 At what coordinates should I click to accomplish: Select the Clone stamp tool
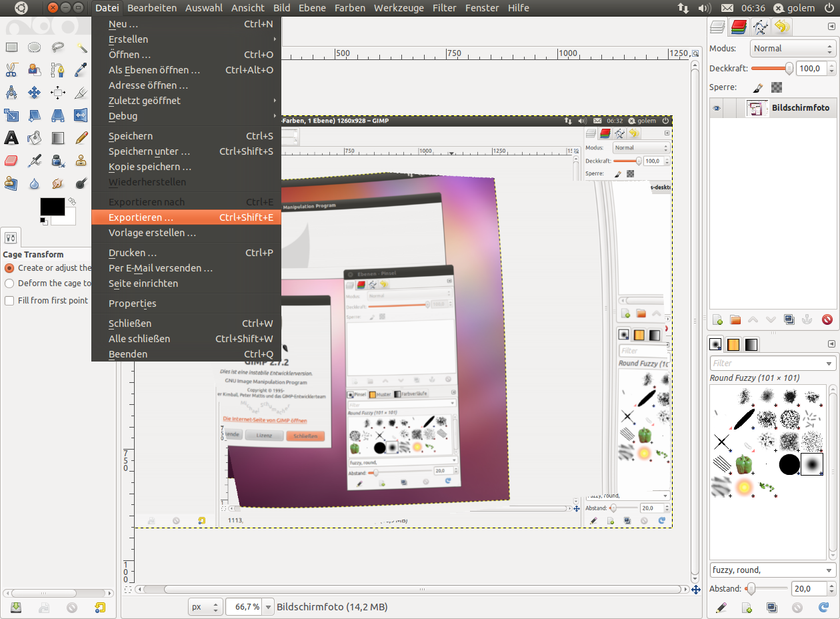pyautogui.click(x=81, y=160)
